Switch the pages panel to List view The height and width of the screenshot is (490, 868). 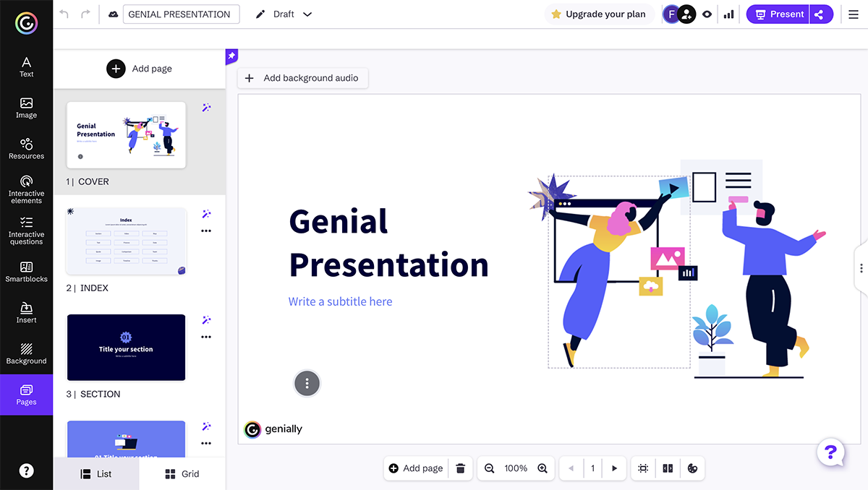[x=96, y=474]
